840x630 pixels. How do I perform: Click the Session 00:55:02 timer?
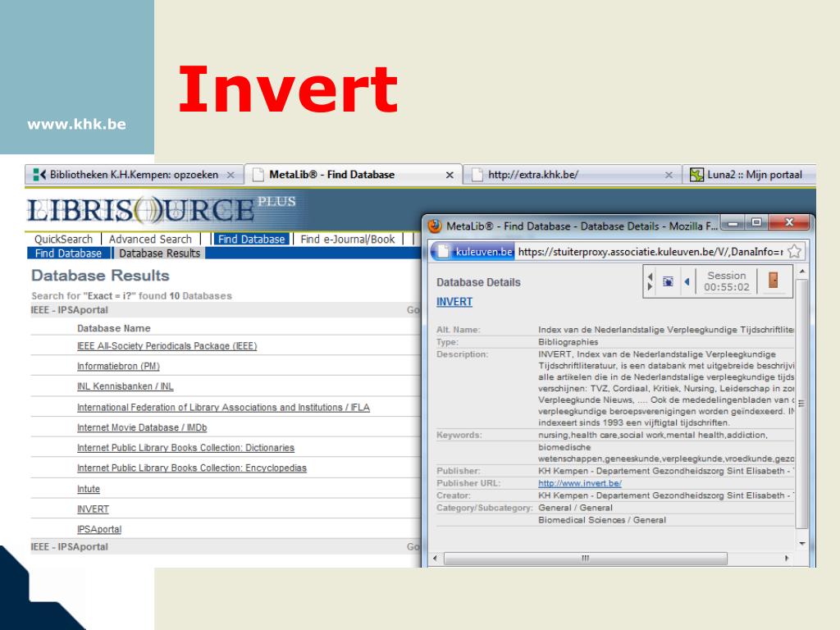coord(727,281)
